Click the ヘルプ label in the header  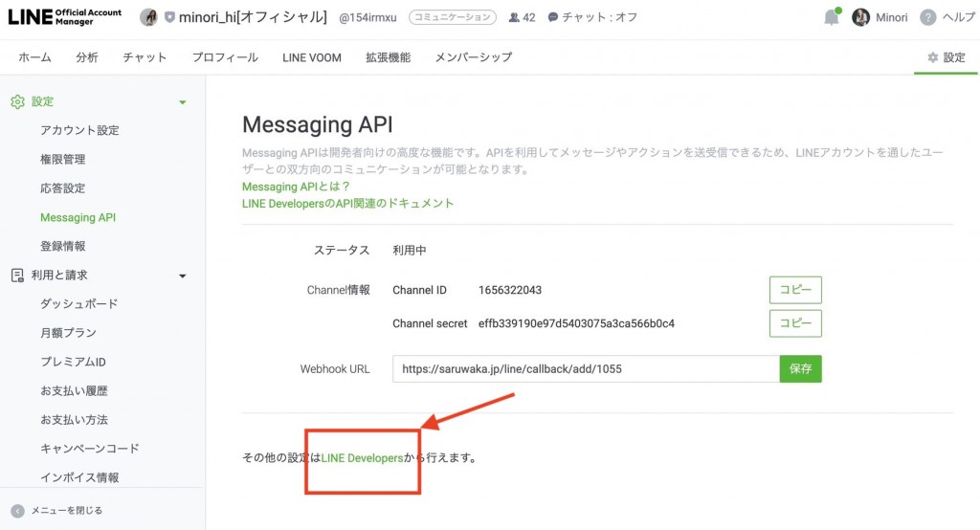(x=959, y=17)
